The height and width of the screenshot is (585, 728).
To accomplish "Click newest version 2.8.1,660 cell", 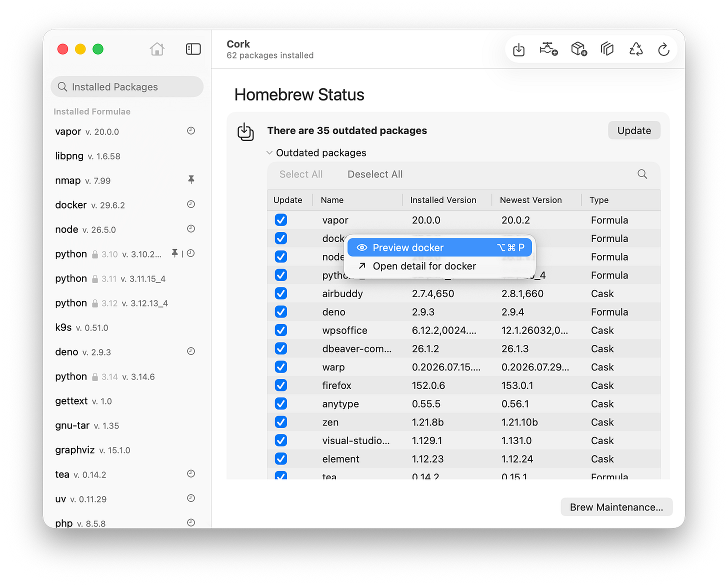I will click(x=522, y=293).
